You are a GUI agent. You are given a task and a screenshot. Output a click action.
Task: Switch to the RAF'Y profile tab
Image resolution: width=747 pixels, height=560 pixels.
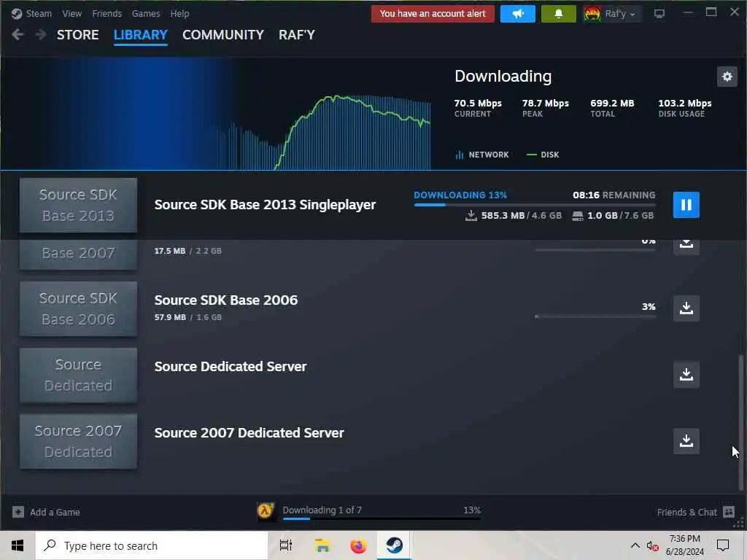click(x=297, y=35)
